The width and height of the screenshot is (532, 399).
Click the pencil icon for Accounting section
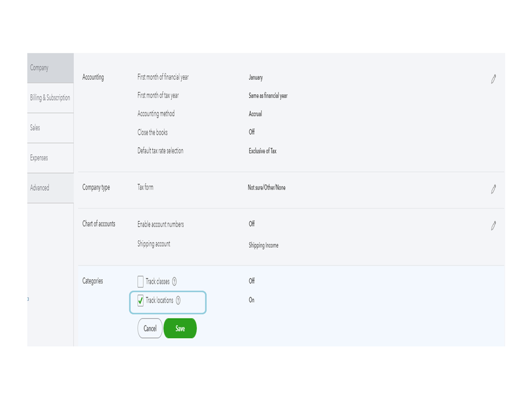pyautogui.click(x=493, y=79)
